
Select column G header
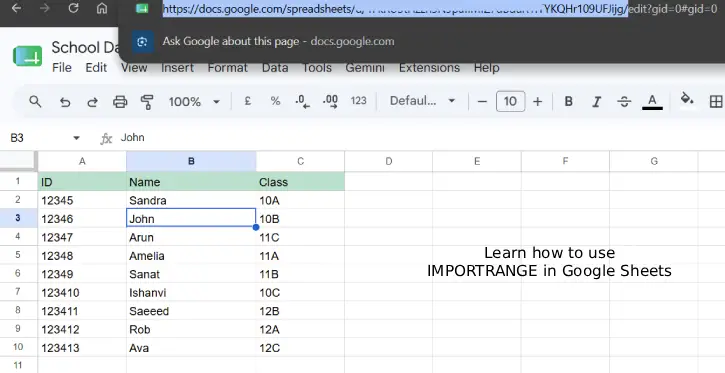[654, 161]
